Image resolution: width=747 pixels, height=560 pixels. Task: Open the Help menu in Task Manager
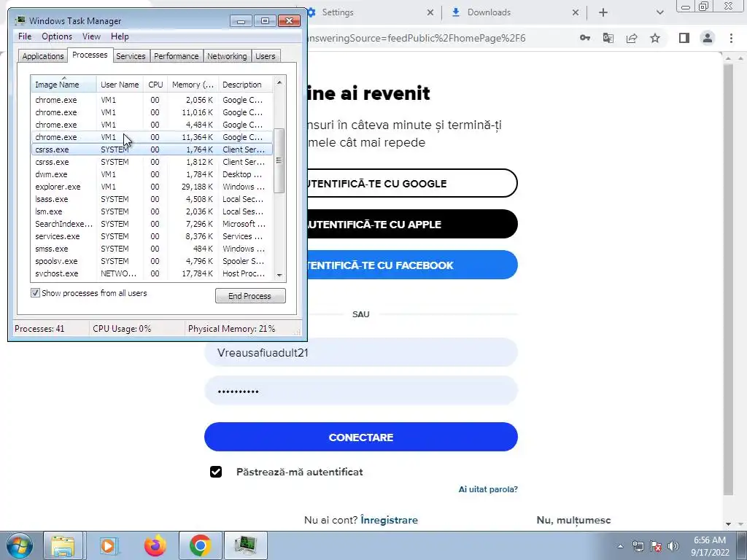(120, 36)
